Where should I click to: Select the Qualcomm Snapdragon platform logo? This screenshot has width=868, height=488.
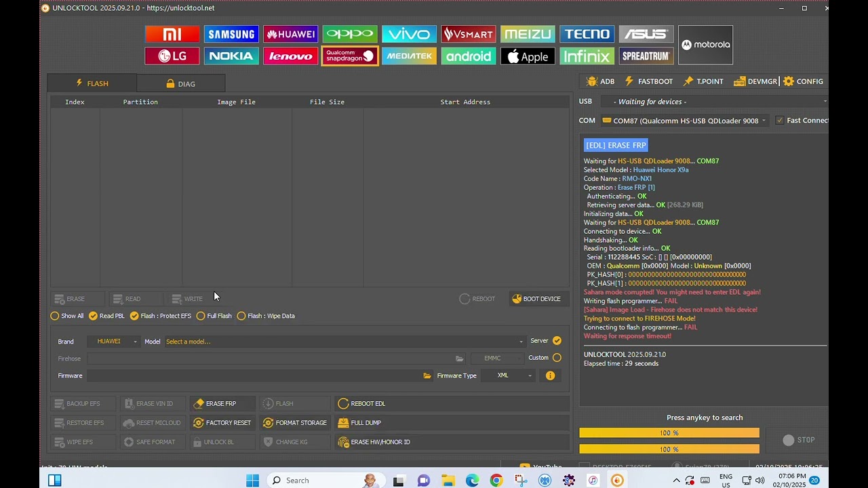(x=350, y=56)
